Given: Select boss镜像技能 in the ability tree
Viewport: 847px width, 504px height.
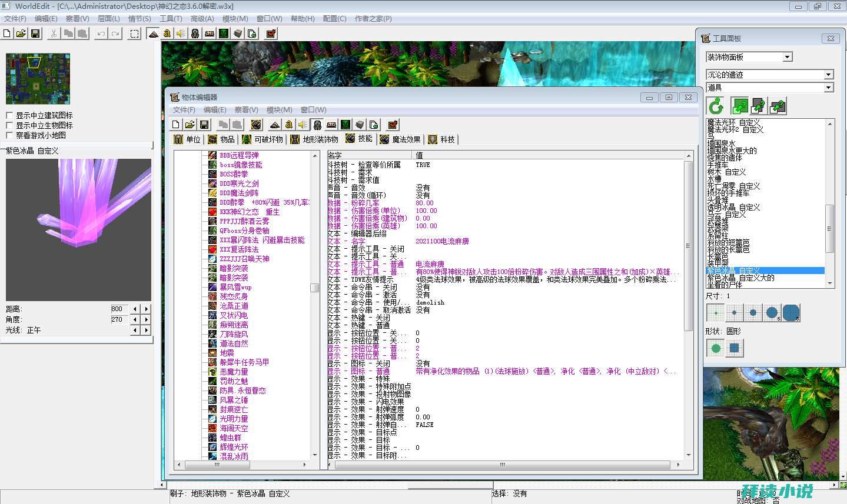Looking at the screenshot, I should click(241, 165).
